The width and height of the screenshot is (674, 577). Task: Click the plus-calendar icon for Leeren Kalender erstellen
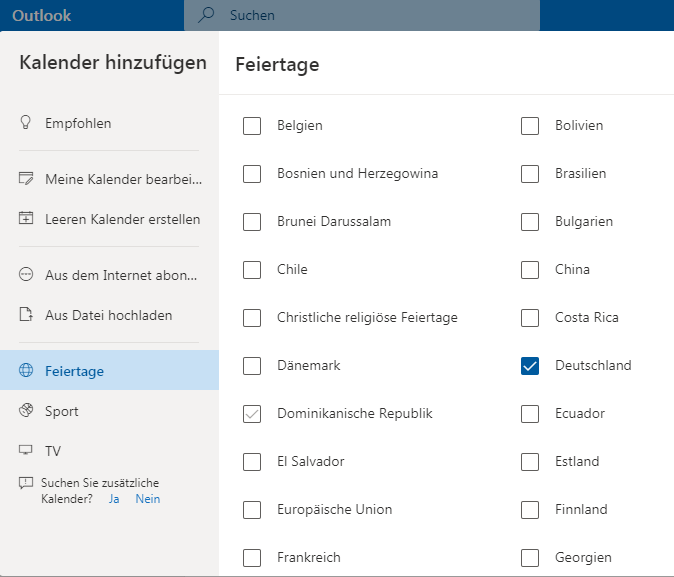coord(26,218)
